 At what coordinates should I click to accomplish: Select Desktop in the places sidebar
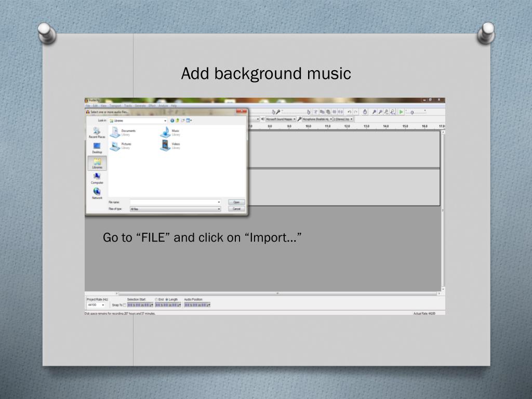(x=97, y=148)
